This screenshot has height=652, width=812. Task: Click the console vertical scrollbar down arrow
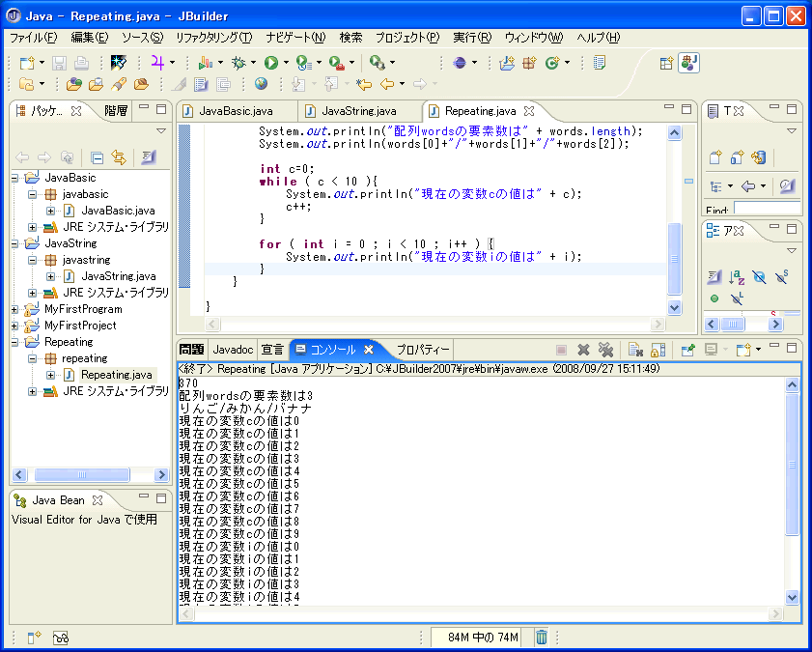(x=793, y=597)
